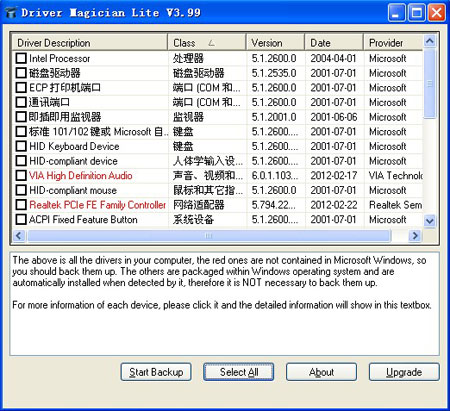Check the VIA High Definition Audio checkbox
The width and height of the screenshot is (450, 411).
(21, 176)
